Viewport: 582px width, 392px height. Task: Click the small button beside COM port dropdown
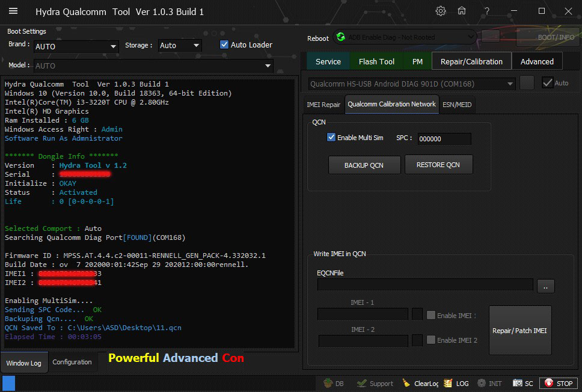[527, 83]
